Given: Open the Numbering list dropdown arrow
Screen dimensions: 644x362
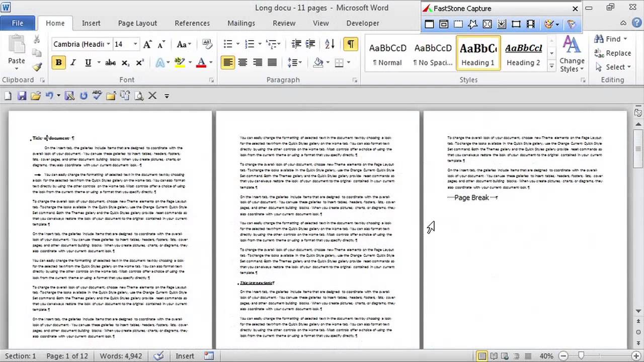Looking at the screenshot, I should 260,44.
